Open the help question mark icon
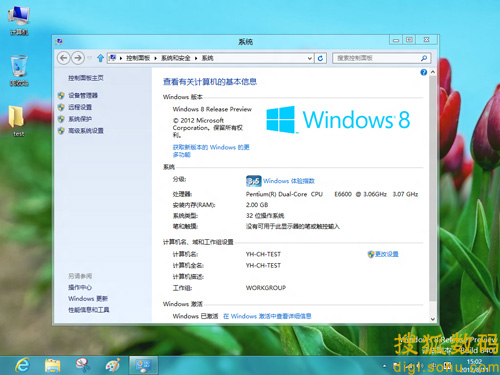 click(423, 72)
